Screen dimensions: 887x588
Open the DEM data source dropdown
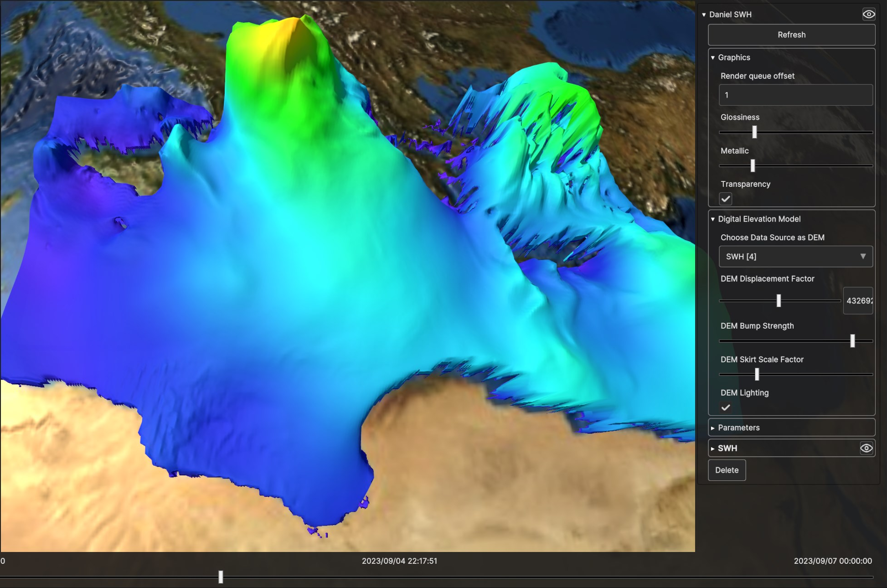pos(795,257)
